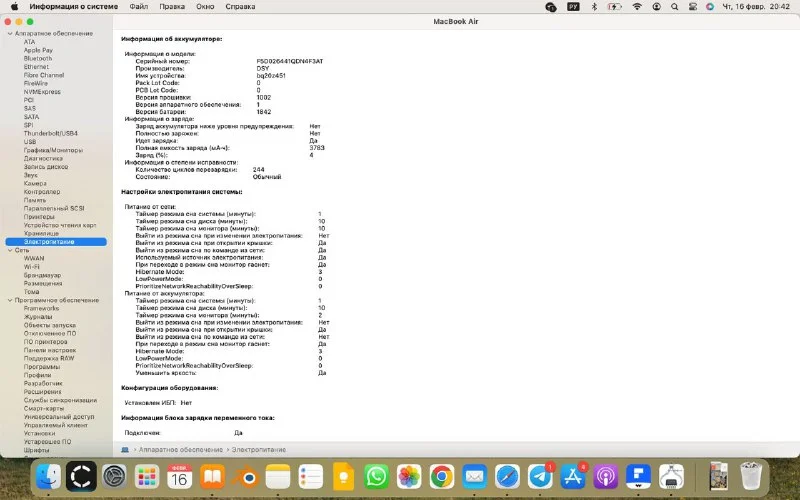Collapse the Аппаратное обеспечение section

click(10, 33)
